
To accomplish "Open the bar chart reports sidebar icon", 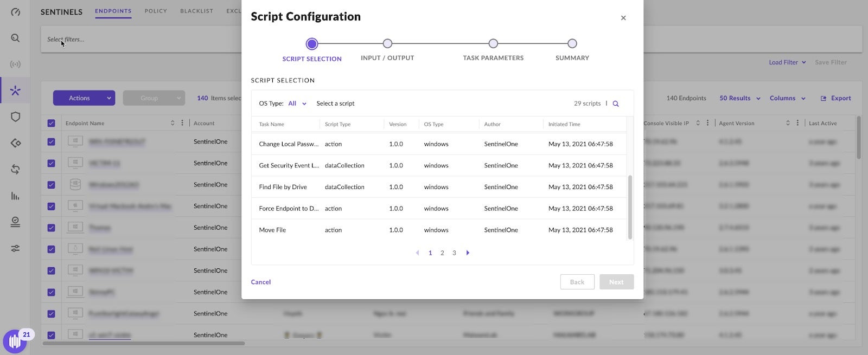I will (15, 196).
